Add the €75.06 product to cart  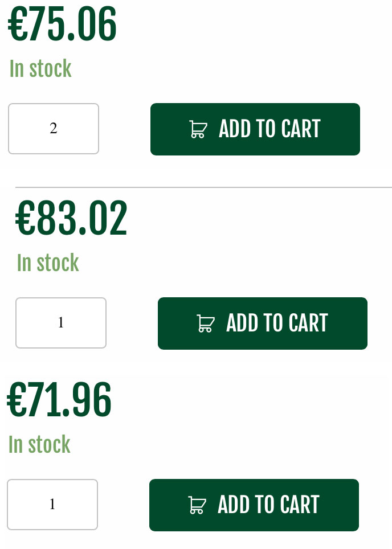point(255,129)
